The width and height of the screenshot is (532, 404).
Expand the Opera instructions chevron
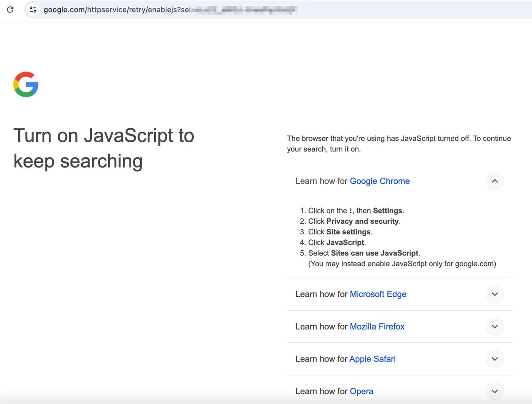(x=495, y=391)
